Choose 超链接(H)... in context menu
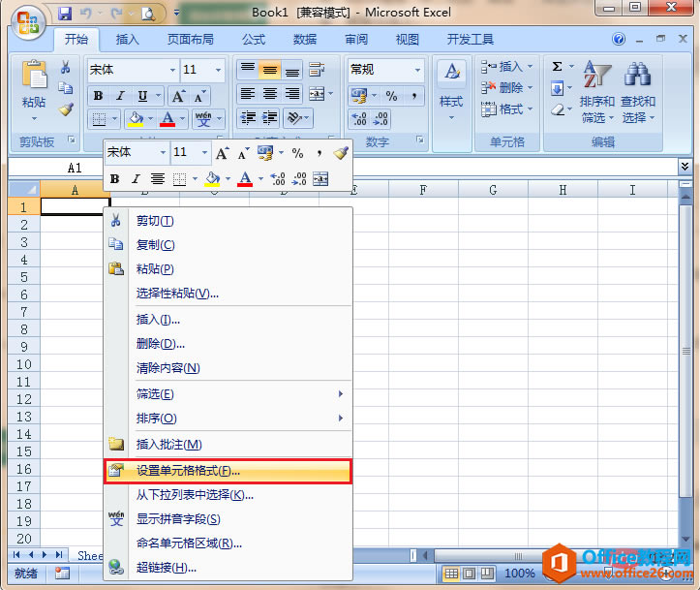Viewport: 700px width, 590px height. [228, 568]
